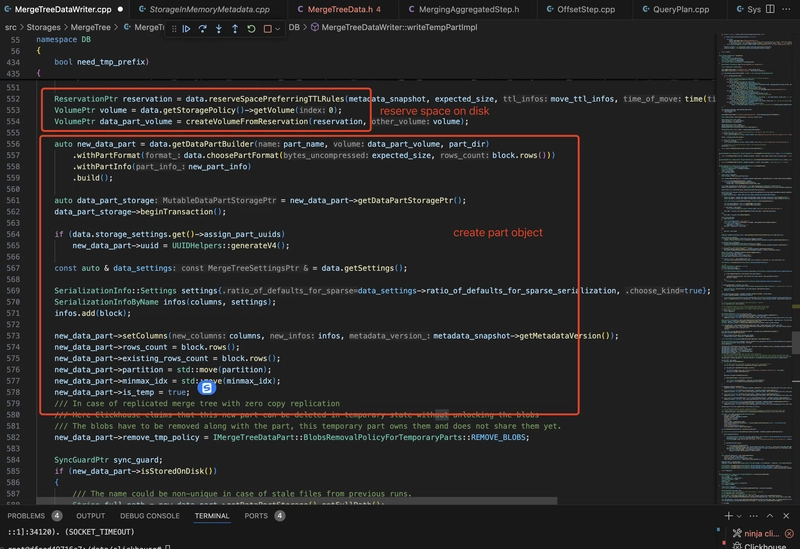Open the MergingAggregatedStep.h tab
Image resolution: width=800 pixels, height=549 pixels.
468,9
